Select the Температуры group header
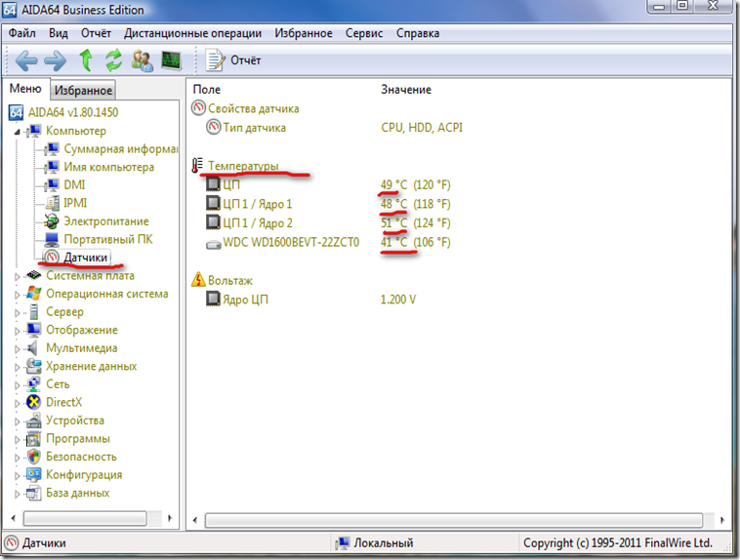 coord(235,166)
